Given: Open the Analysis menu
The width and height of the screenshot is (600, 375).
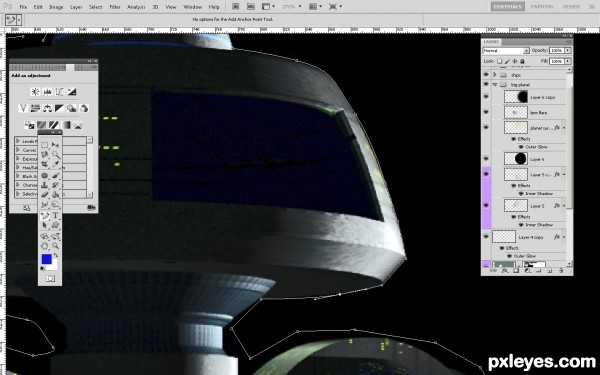Looking at the screenshot, I should click(x=136, y=7).
